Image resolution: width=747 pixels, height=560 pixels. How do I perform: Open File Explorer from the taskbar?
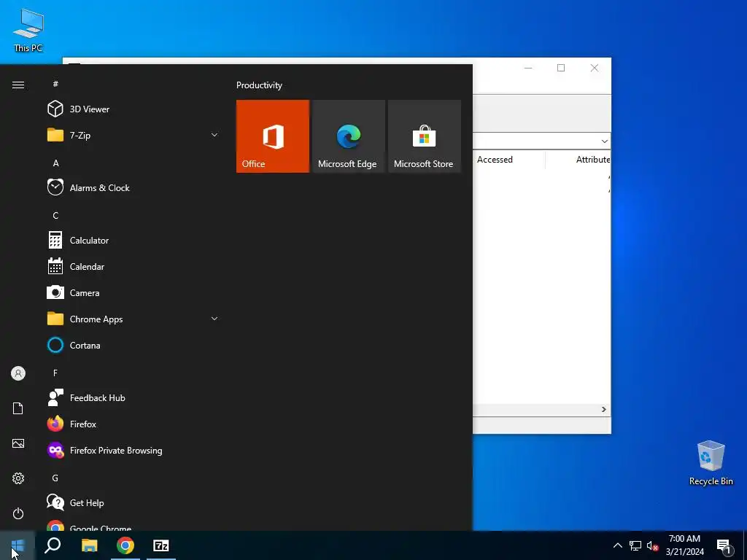coord(89,545)
